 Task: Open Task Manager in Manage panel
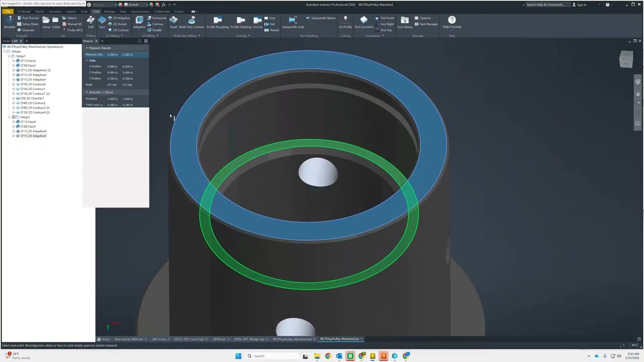pyautogui.click(x=426, y=24)
